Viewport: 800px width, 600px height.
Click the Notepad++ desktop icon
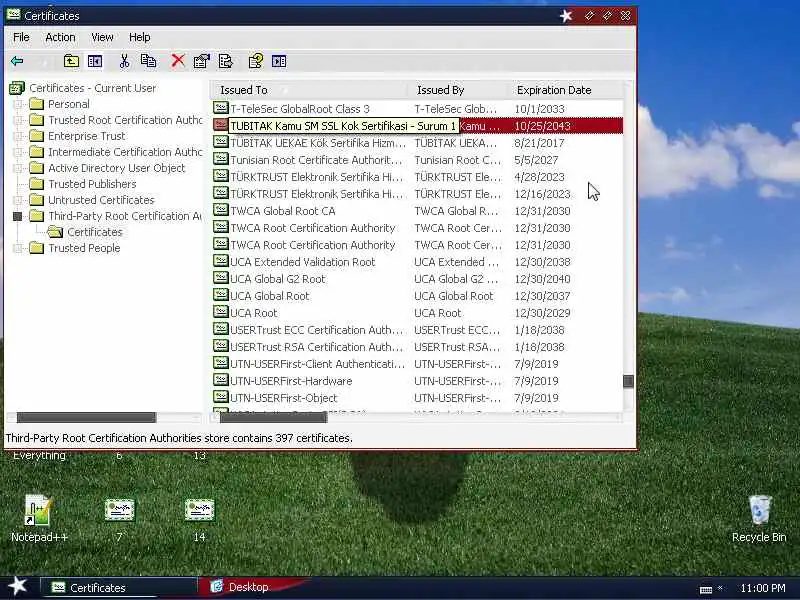(38, 510)
